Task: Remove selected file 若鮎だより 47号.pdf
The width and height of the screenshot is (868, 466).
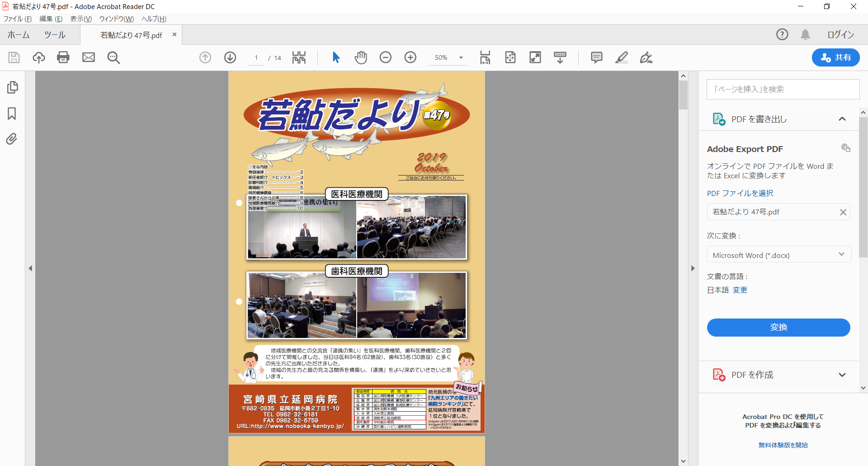Action: pos(843,212)
